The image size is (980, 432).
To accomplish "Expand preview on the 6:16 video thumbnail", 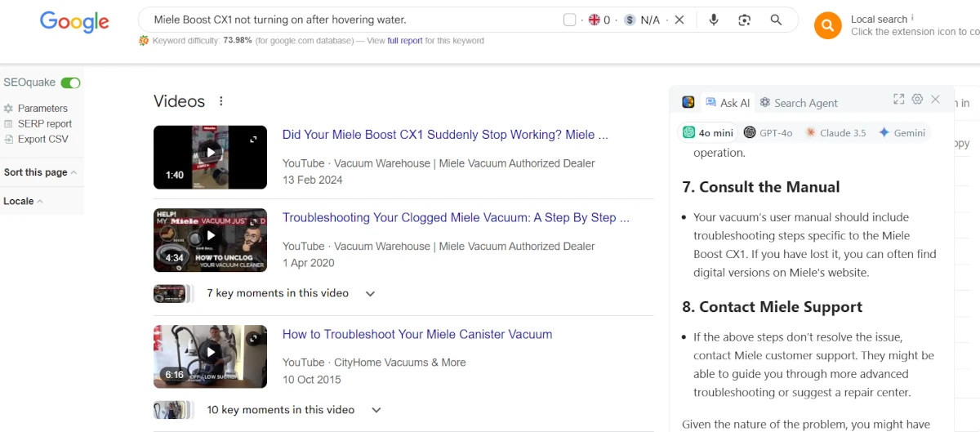I will [254, 338].
